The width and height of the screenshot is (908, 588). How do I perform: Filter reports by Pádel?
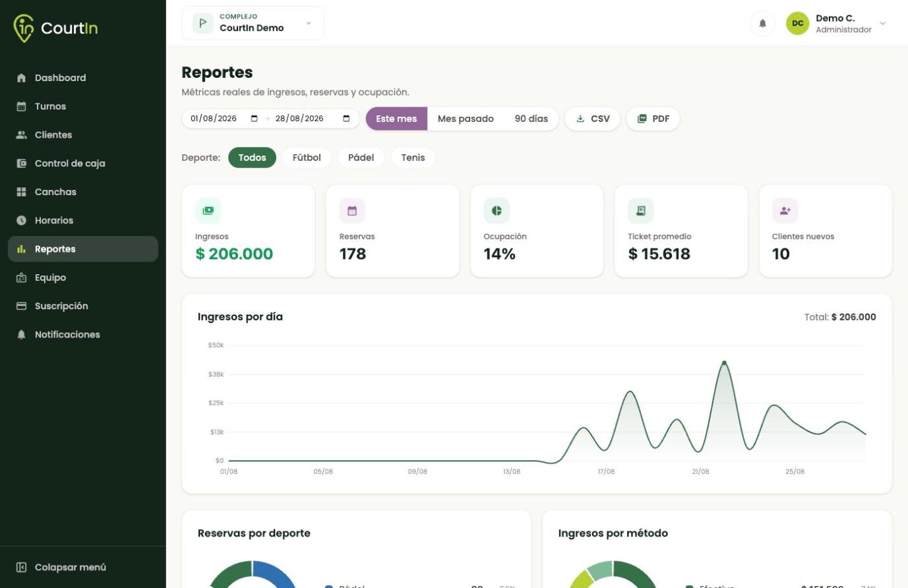361,158
